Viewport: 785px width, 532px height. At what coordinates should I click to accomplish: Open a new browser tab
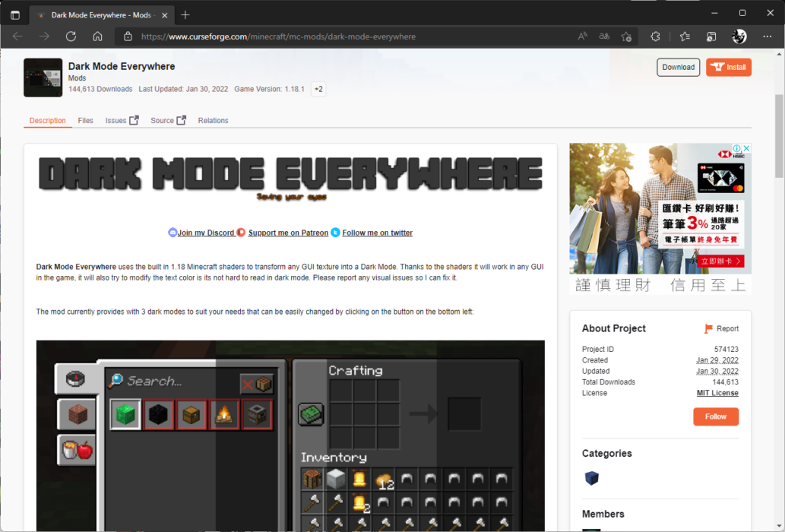click(x=185, y=15)
